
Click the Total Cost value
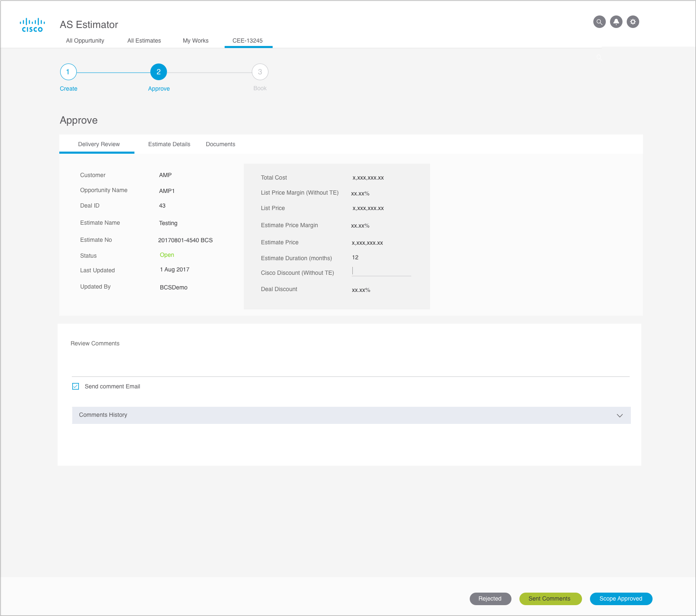(368, 177)
